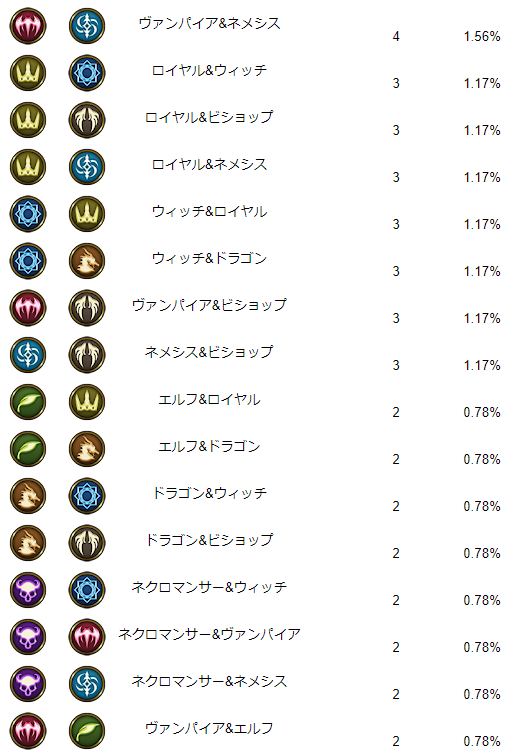Click the count 4 for ヴァンパイア&ネメシス
Image resolution: width=515 pixels, height=755 pixels.
tap(396, 37)
